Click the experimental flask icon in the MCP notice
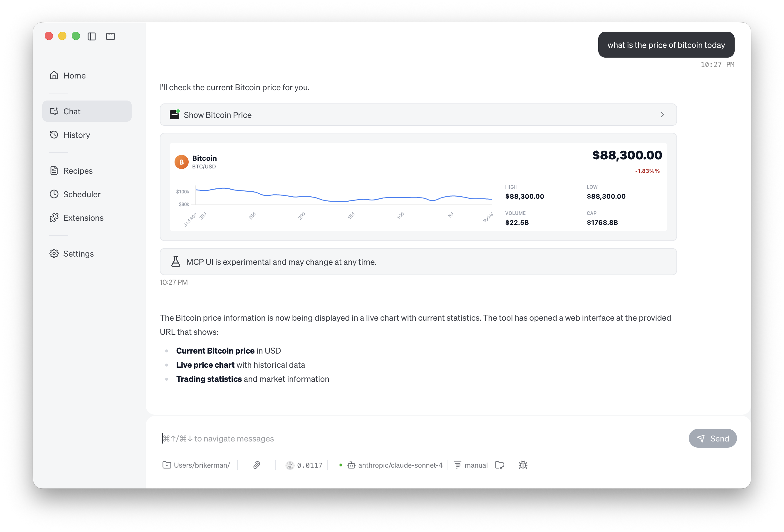The width and height of the screenshot is (784, 532). pyautogui.click(x=176, y=262)
